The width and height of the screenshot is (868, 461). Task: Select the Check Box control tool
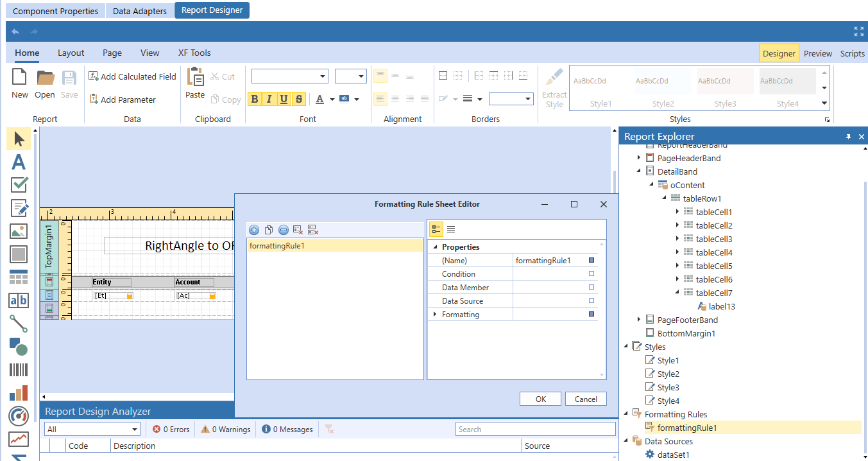pyautogui.click(x=19, y=184)
